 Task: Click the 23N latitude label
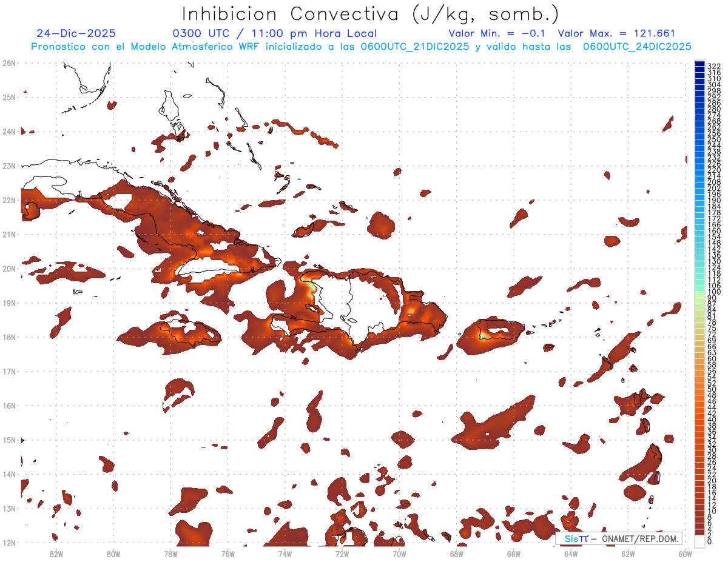point(9,166)
